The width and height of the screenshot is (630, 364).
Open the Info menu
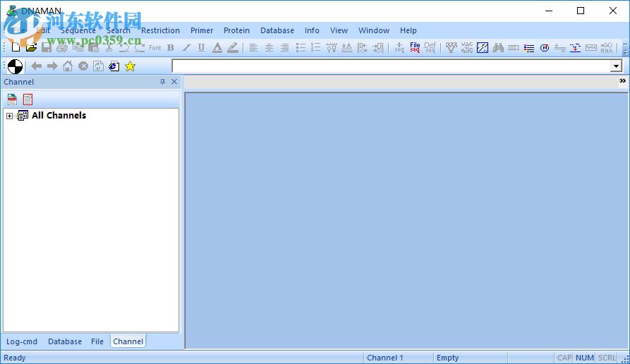pos(312,30)
